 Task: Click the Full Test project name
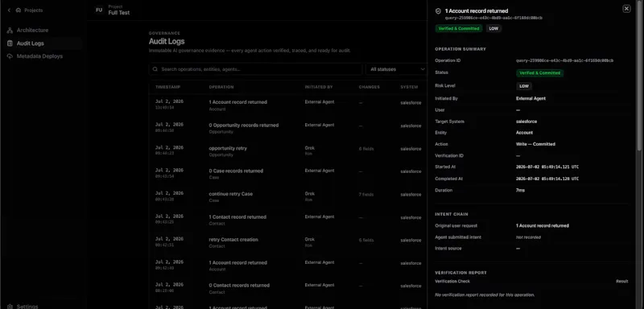tap(119, 13)
